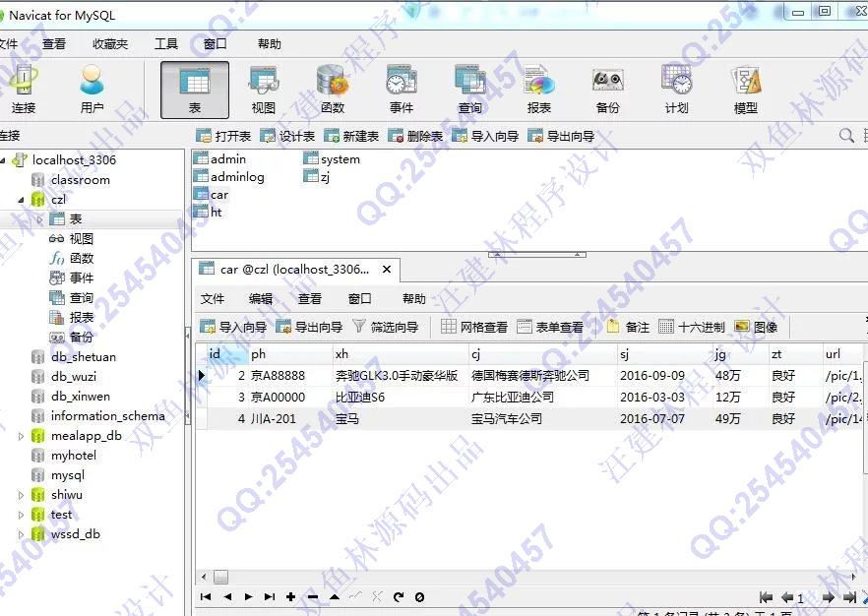
Task: Open the 用户 (User) manager icon
Action: tap(92, 90)
